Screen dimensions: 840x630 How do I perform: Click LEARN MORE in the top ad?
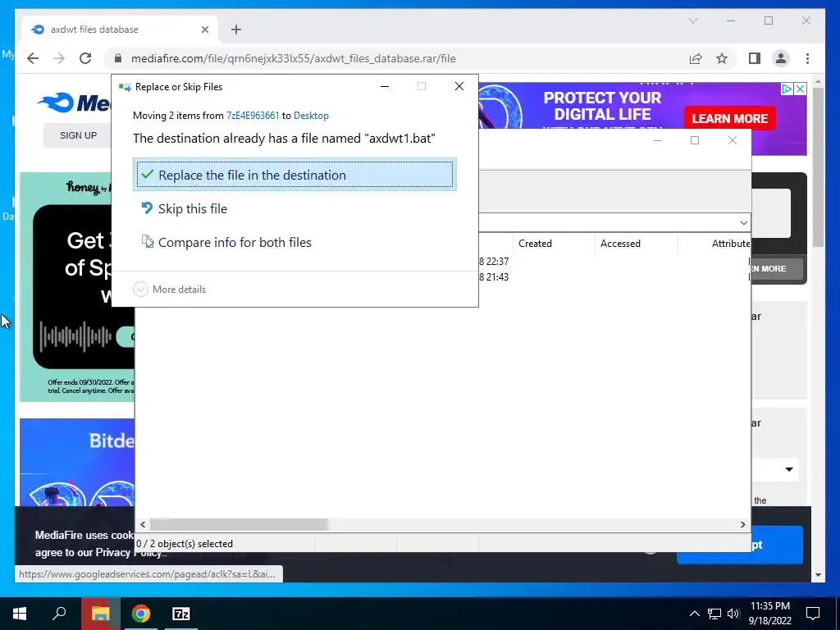coord(729,118)
